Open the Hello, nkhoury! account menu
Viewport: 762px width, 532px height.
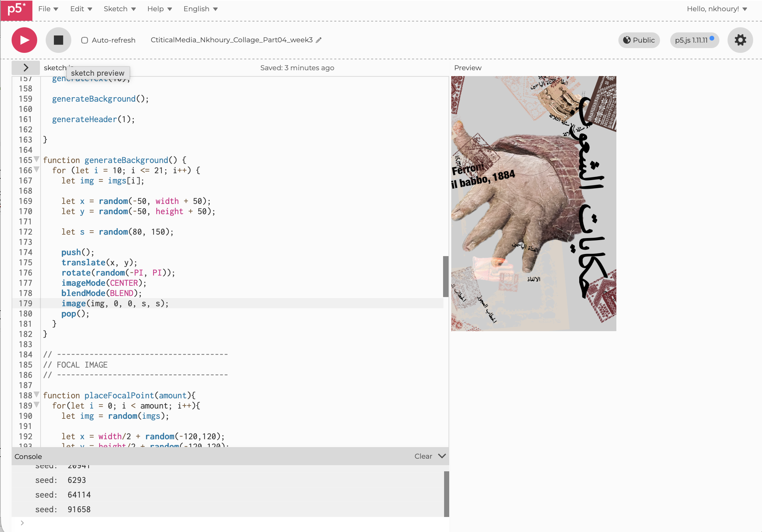[x=717, y=9]
